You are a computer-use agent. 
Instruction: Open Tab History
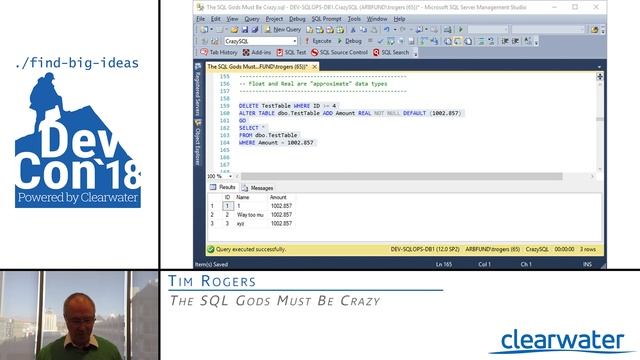(x=219, y=52)
